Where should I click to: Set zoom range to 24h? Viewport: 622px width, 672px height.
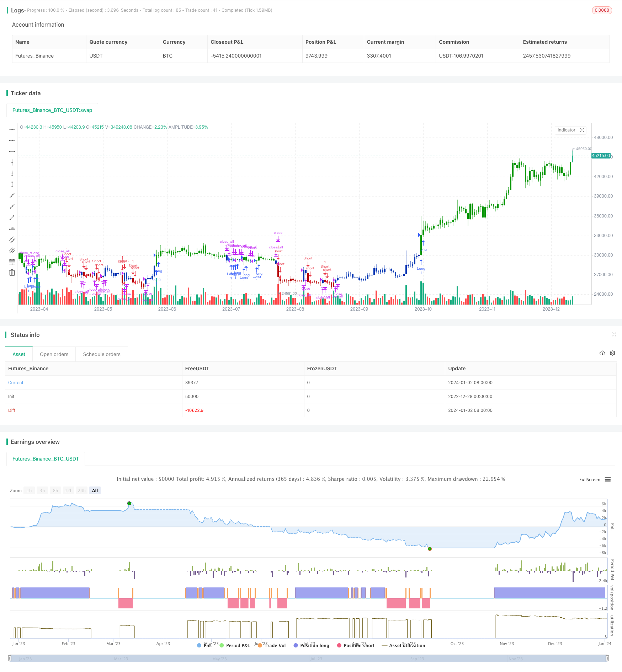tap(82, 490)
